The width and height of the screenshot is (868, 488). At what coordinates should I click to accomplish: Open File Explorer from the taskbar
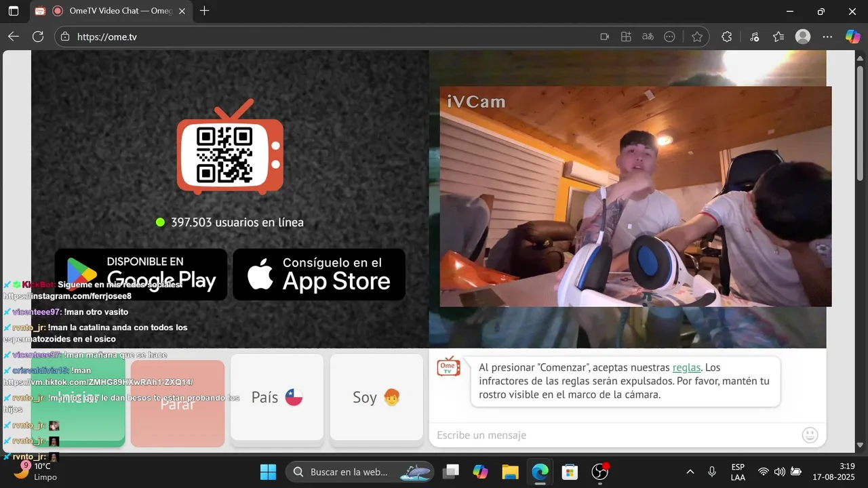click(x=510, y=472)
